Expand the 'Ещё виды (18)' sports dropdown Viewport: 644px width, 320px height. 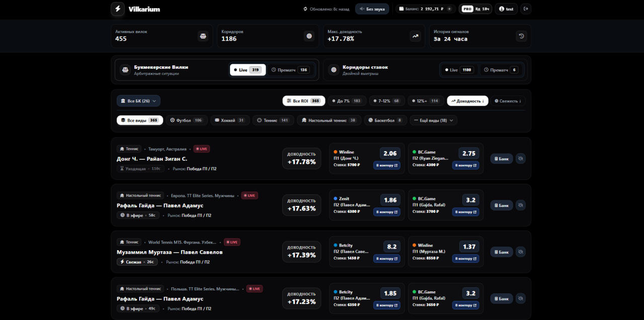coord(434,121)
